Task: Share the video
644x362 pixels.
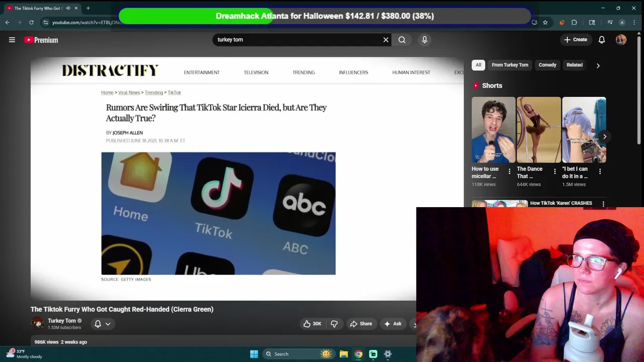Action: 361,324
